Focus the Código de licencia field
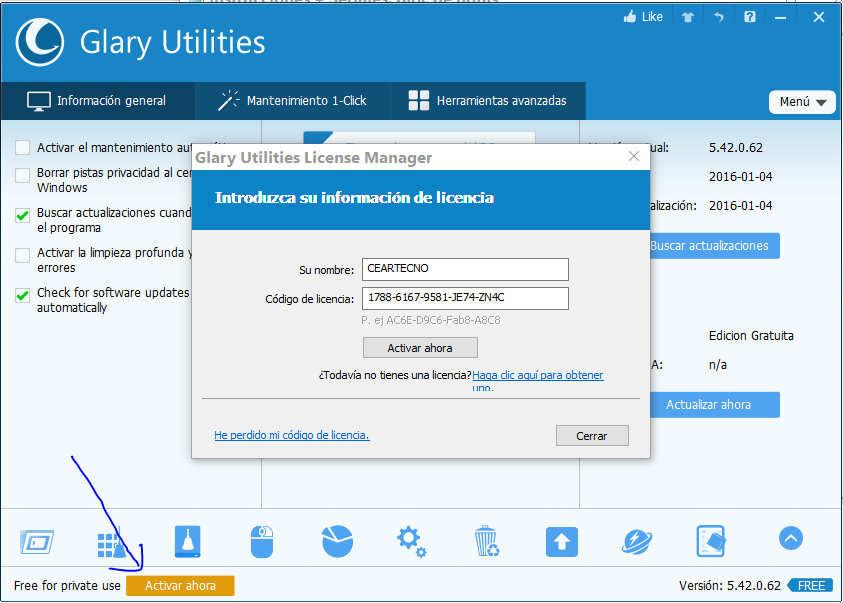The height and width of the screenshot is (603, 843). pos(465,298)
